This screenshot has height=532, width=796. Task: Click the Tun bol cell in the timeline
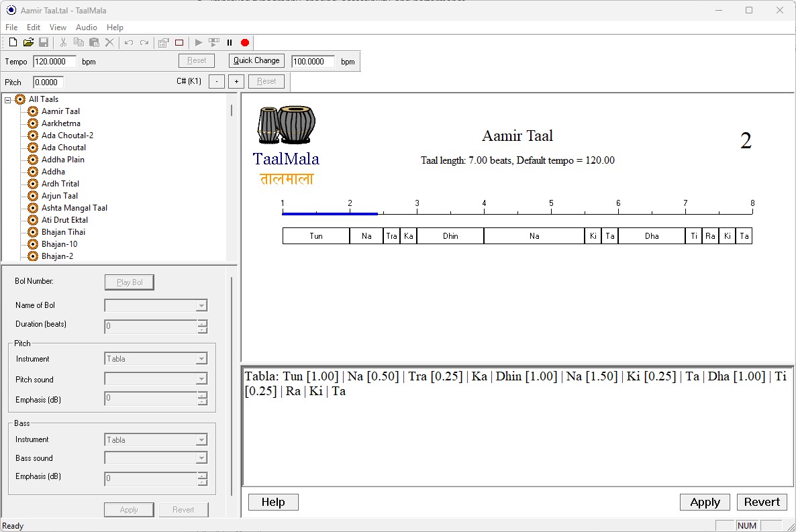tap(315, 236)
